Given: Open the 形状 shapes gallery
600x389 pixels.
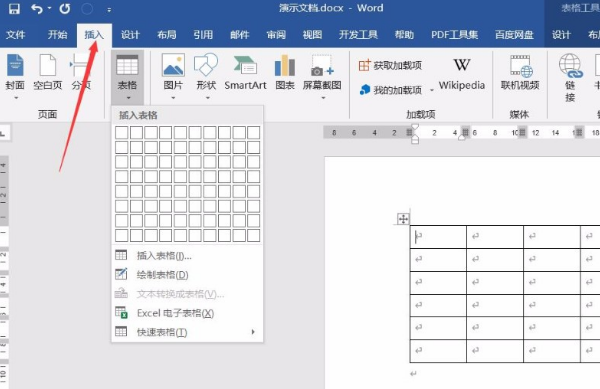Looking at the screenshot, I should [206, 72].
